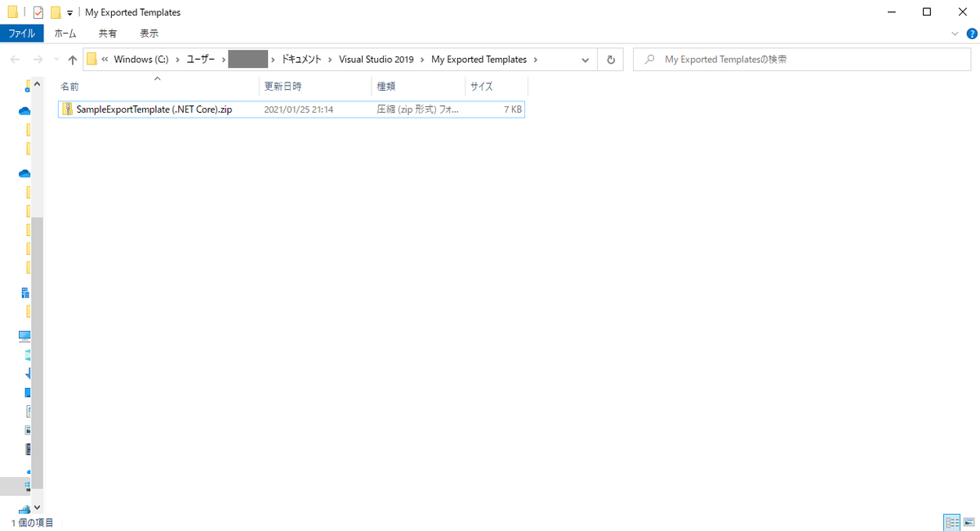Refresh the folder with the refresh button
The image size is (980, 531).
(610, 60)
